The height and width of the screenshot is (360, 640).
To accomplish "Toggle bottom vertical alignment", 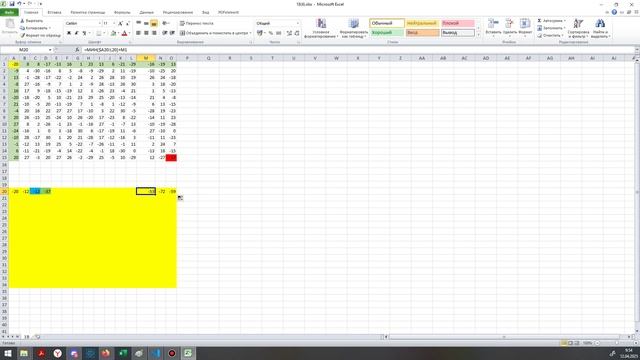I will click(x=154, y=24).
